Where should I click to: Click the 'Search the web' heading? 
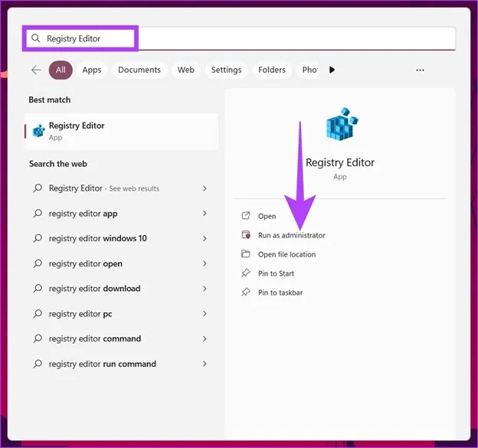tap(58, 164)
